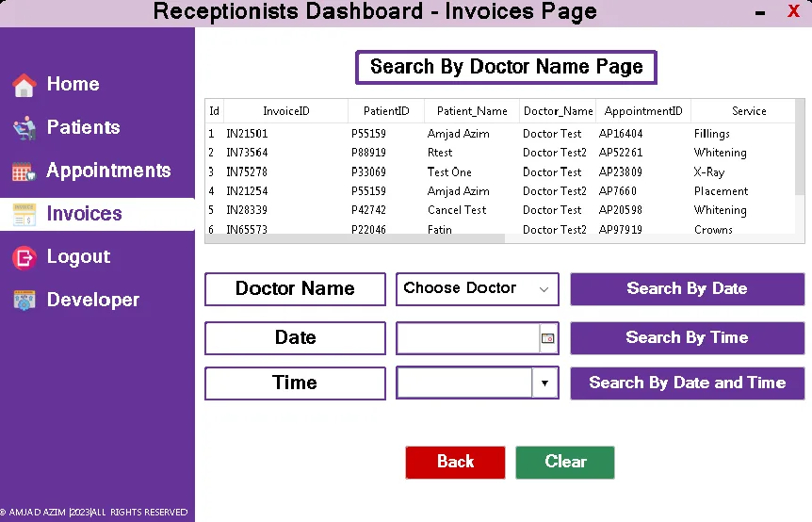Image resolution: width=812 pixels, height=522 pixels.
Task: Select invoice cell IN65573
Action: click(x=247, y=229)
